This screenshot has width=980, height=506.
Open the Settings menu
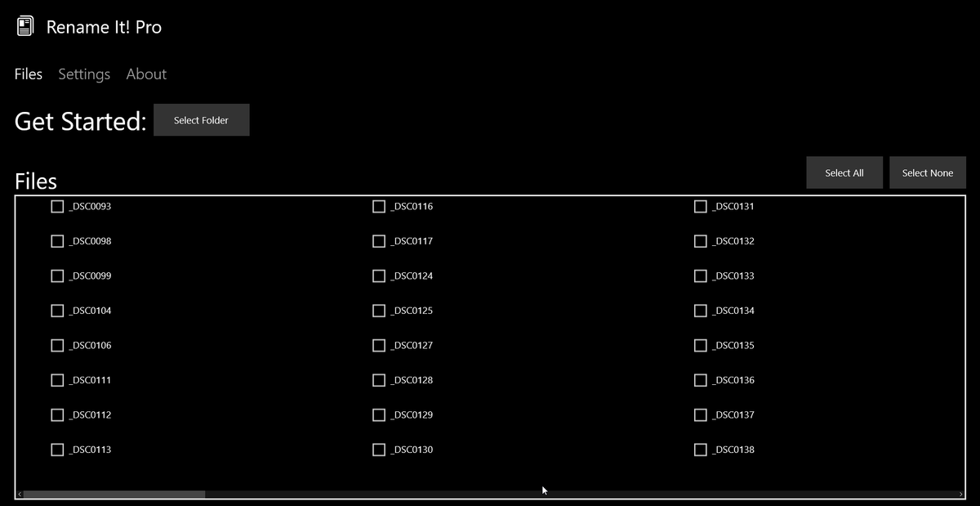coord(84,74)
